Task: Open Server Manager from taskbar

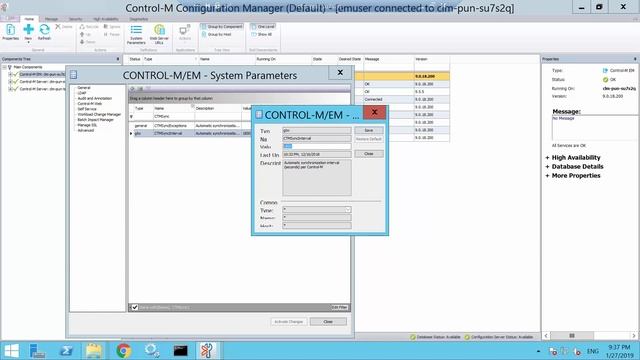Action: point(38,351)
